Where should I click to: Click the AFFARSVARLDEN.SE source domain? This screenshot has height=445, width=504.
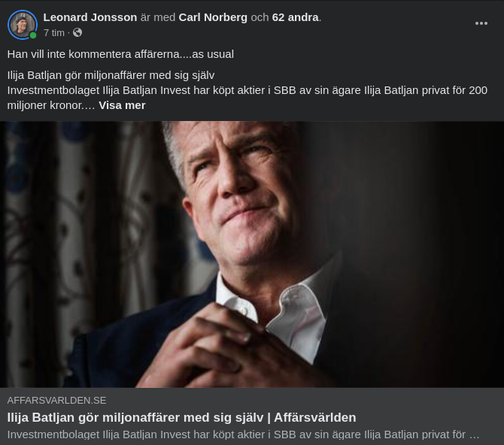[x=56, y=401]
